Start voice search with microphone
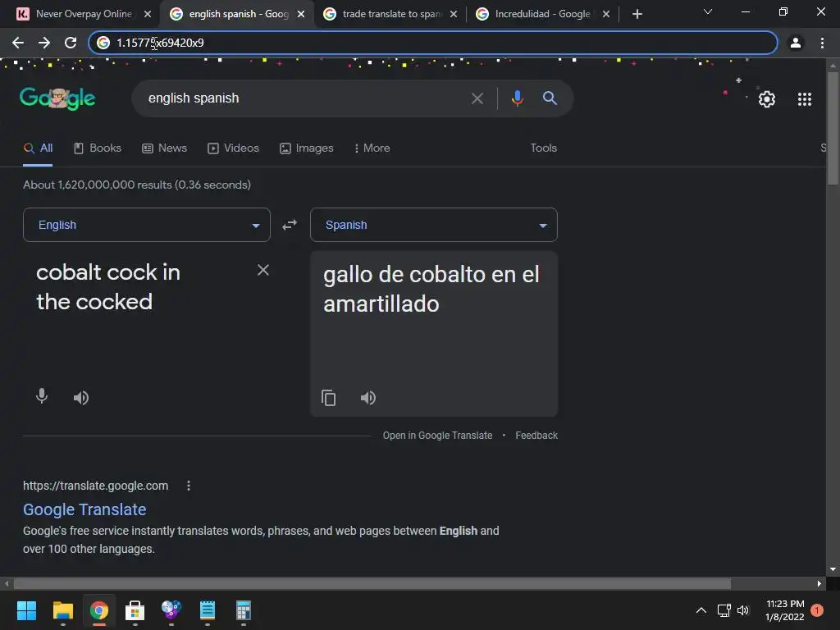Image resolution: width=840 pixels, height=630 pixels. pyautogui.click(x=517, y=98)
